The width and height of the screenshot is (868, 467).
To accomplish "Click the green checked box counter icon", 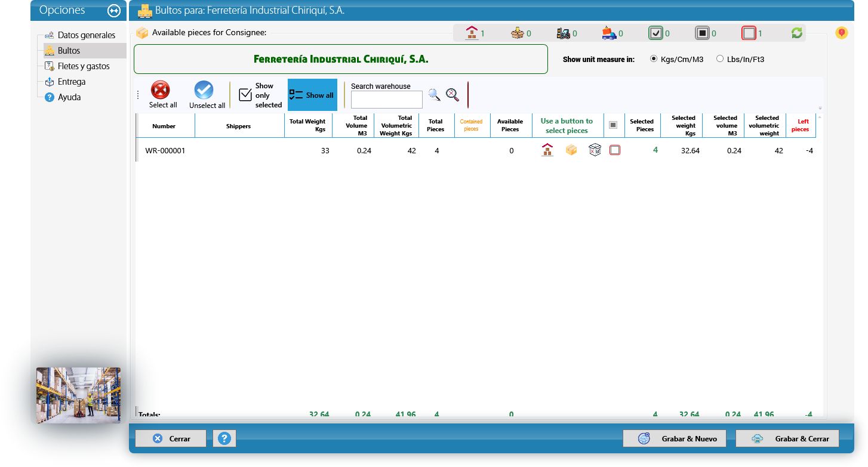I will 656,33.
